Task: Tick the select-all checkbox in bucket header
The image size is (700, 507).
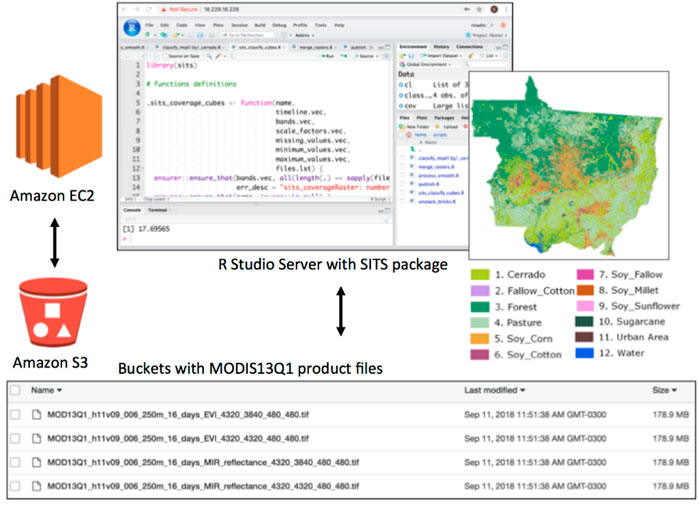Action: (15, 390)
